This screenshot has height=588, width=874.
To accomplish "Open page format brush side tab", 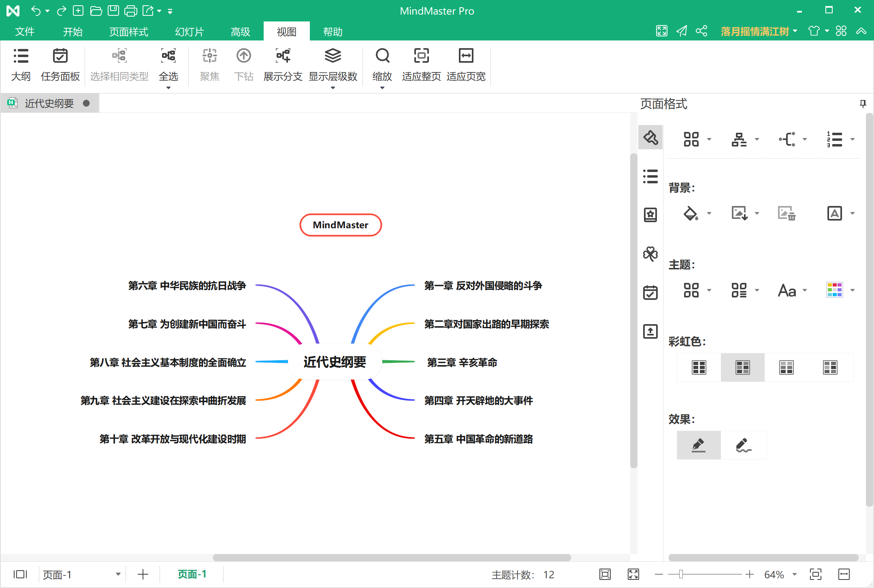I will point(650,138).
